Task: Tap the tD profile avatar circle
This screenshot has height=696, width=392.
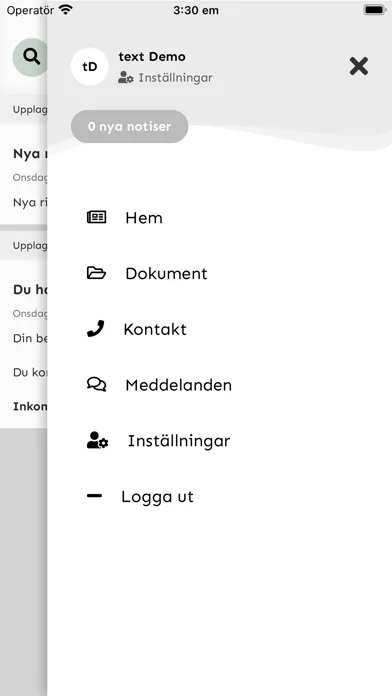Action: pyautogui.click(x=90, y=67)
